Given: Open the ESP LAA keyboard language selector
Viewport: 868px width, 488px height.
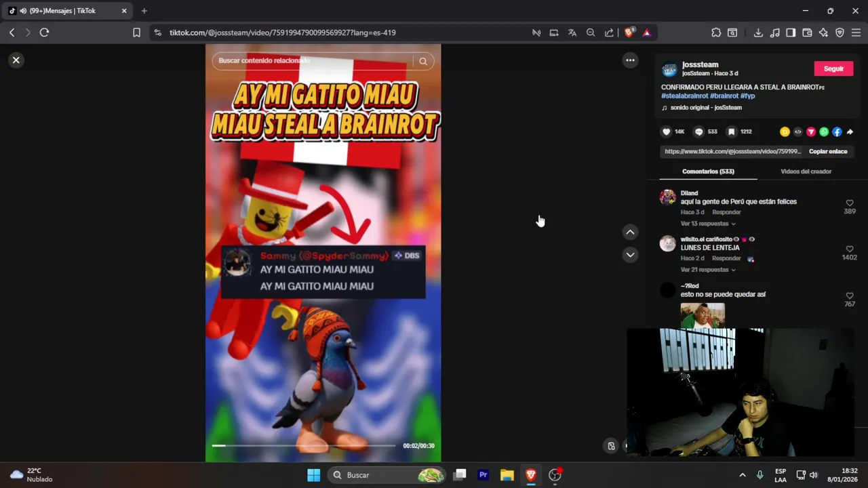Looking at the screenshot, I should point(781,475).
